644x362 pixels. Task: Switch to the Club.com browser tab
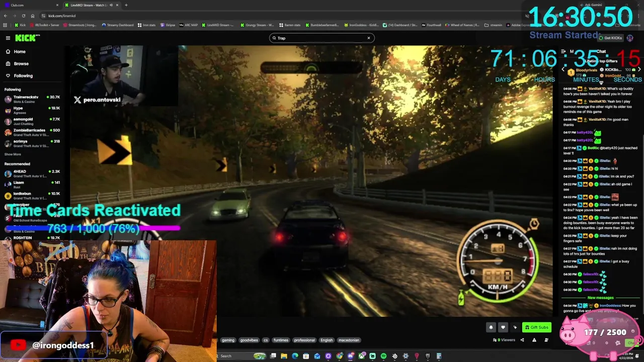tap(30, 5)
